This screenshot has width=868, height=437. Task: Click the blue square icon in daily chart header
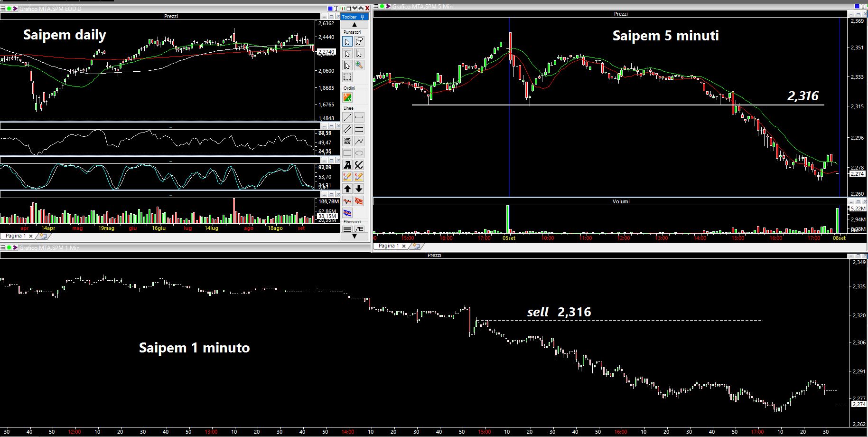[331, 9]
